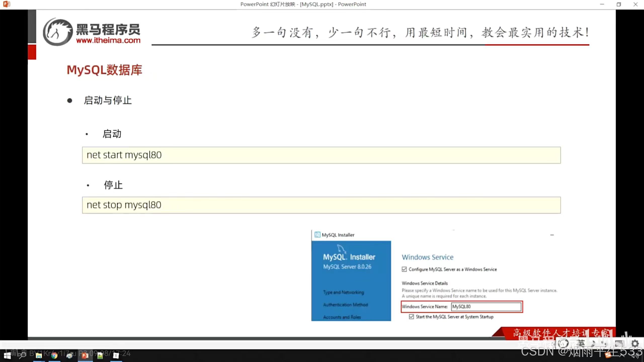The height and width of the screenshot is (362, 644).
Task: Toggle Start MySQL Server at System Startup
Action: pos(411,317)
